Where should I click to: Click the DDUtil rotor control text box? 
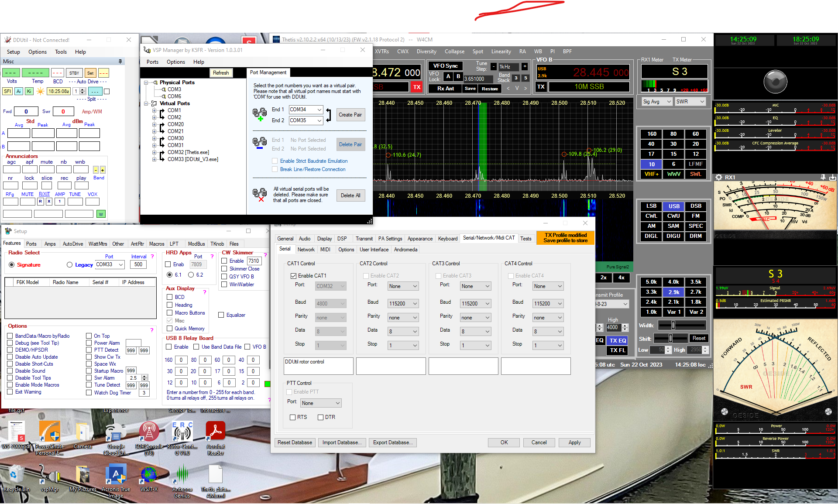(319, 366)
